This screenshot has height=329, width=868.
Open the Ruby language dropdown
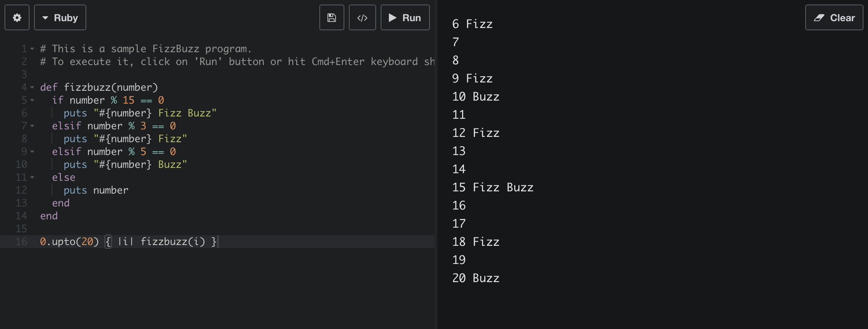(60, 17)
